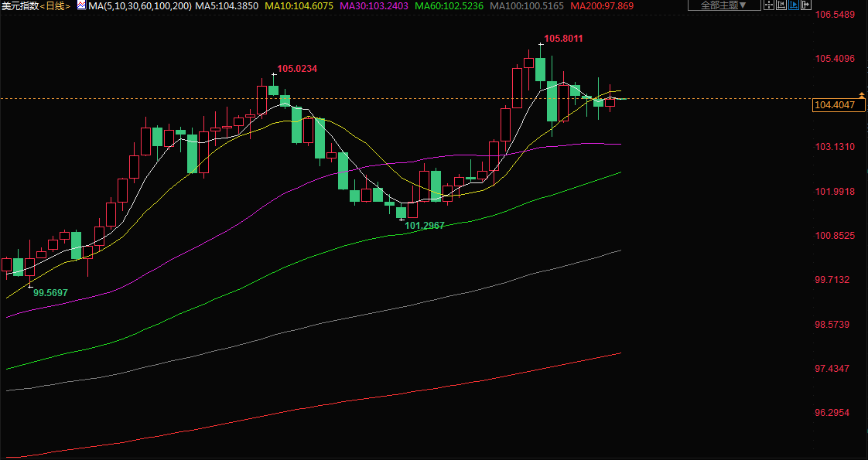
Task: Click the 101.2967 low price marker
Action: 424,225
